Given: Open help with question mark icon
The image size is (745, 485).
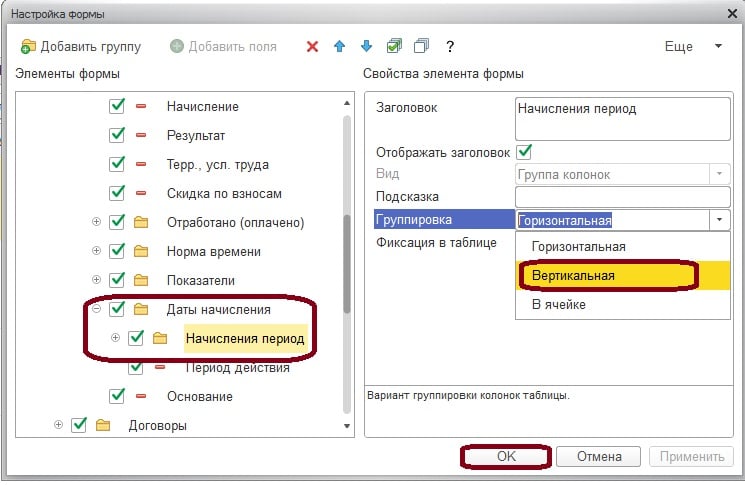Looking at the screenshot, I should pyautogui.click(x=450, y=47).
